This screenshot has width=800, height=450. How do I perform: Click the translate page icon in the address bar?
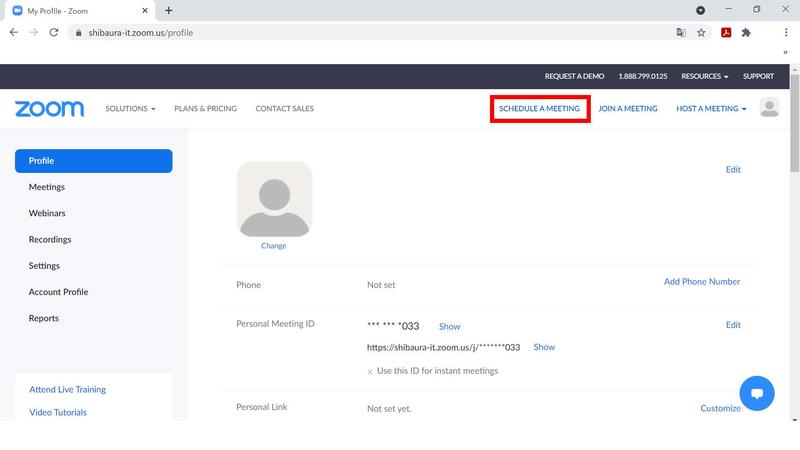[x=681, y=33]
